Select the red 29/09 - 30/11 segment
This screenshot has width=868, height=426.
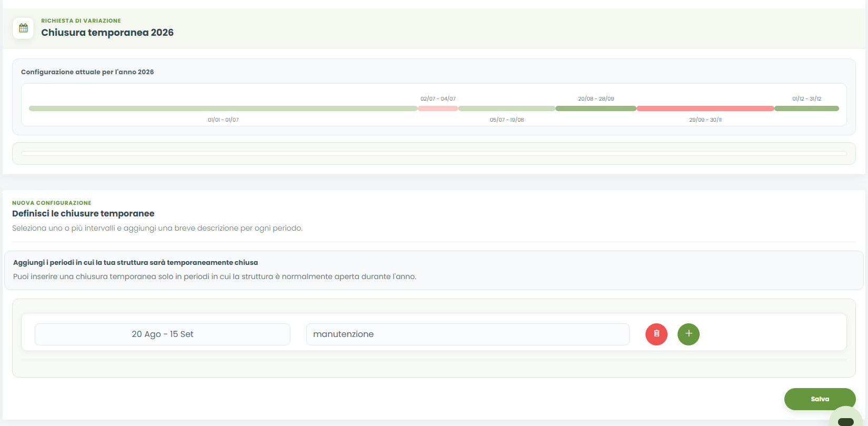pyautogui.click(x=705, y=108)
